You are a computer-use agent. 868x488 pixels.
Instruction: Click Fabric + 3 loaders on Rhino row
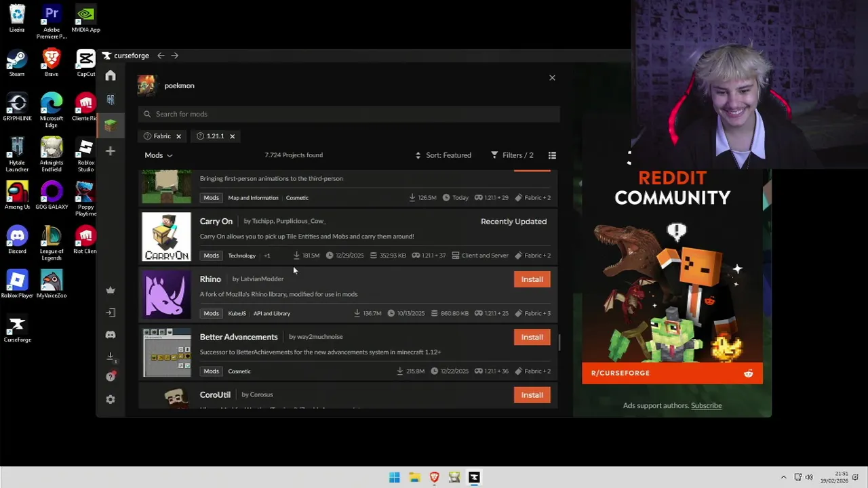point(532,313)
